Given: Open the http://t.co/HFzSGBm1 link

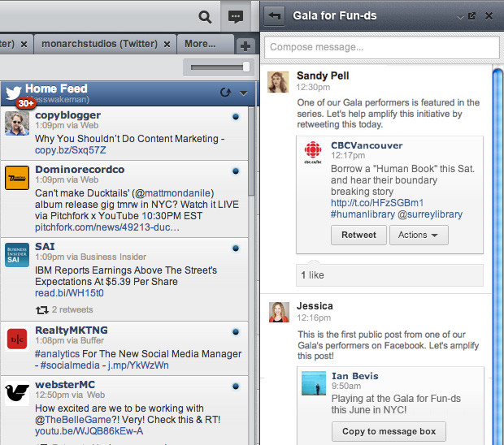Looking at the screenshot, I should pos(377,203).
